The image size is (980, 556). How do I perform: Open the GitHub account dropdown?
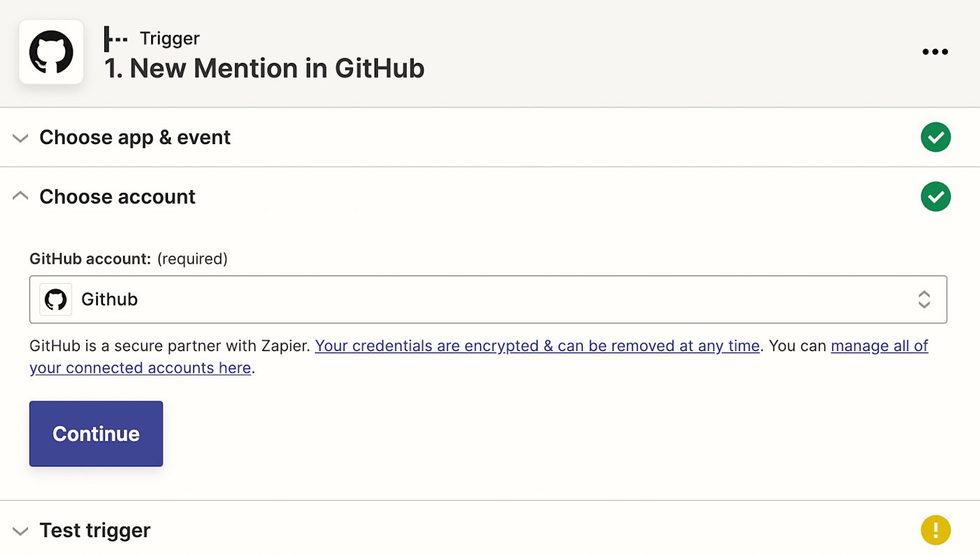487,299
